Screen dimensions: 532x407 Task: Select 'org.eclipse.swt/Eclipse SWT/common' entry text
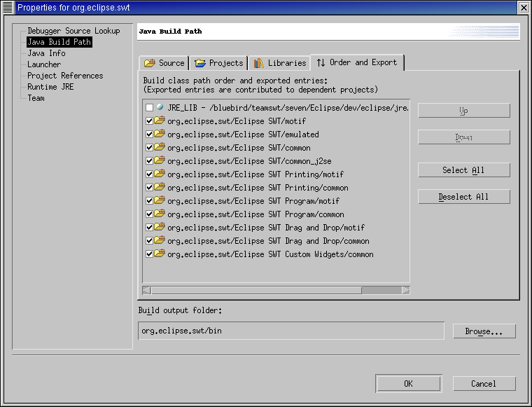(239, 148)
